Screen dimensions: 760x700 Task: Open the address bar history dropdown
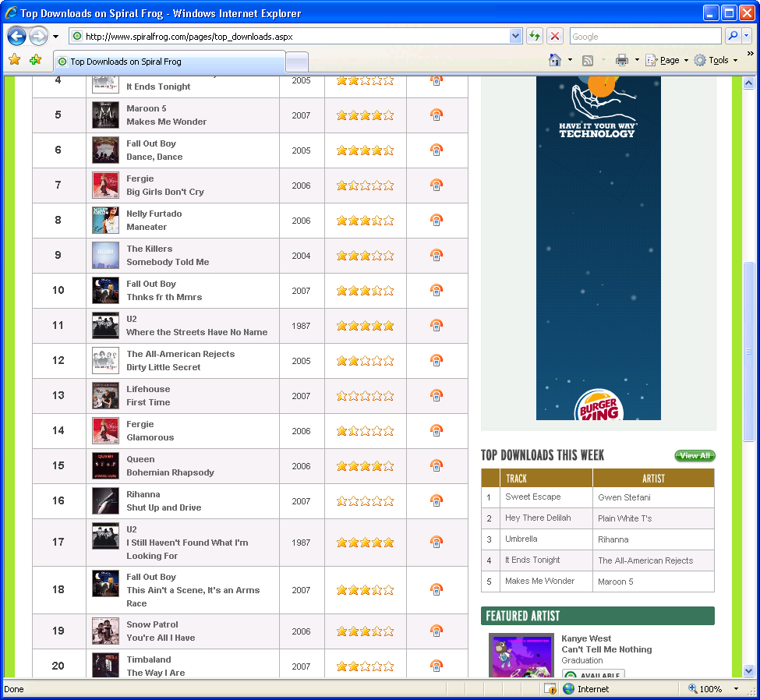click(516, 36)
